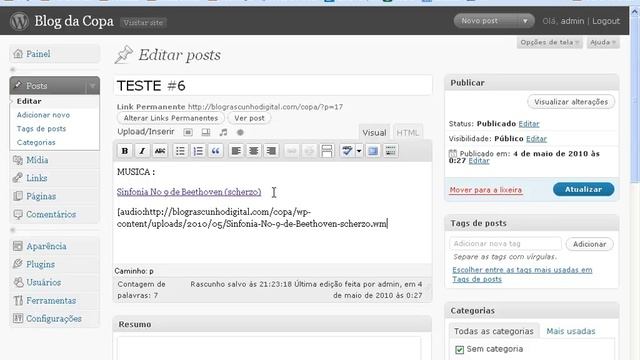The width and height of the screenshot is (640, 360).
Task: Insert an unordered bullet list
Action: (180, 151)
